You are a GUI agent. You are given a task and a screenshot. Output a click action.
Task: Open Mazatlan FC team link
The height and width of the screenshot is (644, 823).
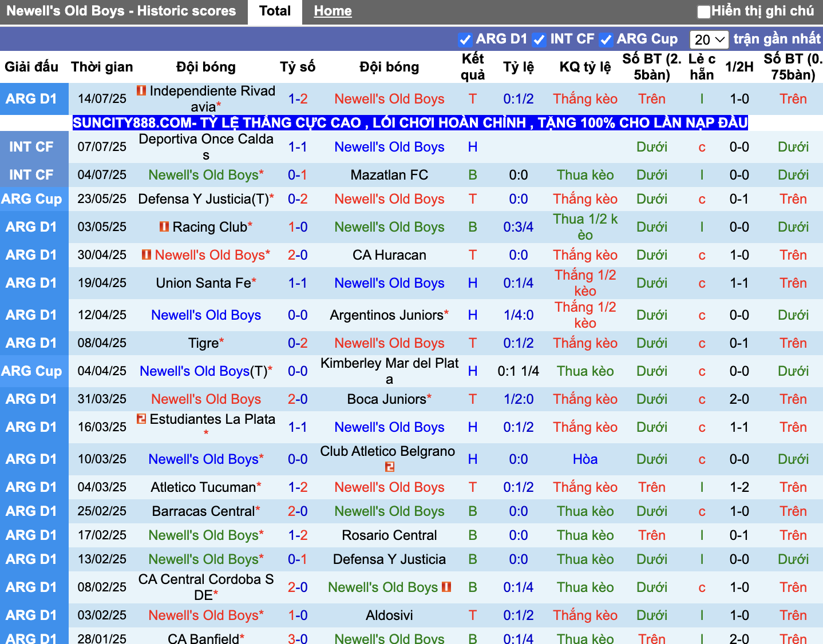coord(389,175)
